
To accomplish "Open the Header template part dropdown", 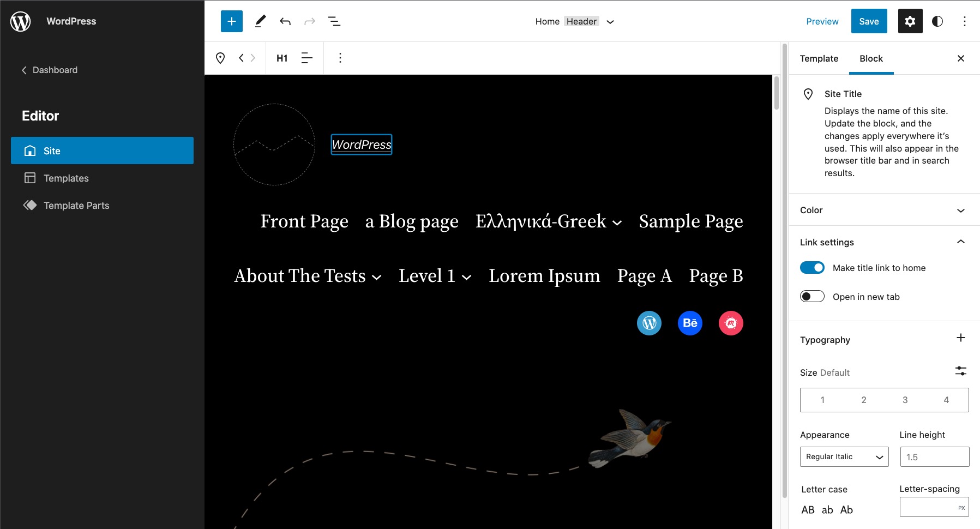I will tap(610, 21).
